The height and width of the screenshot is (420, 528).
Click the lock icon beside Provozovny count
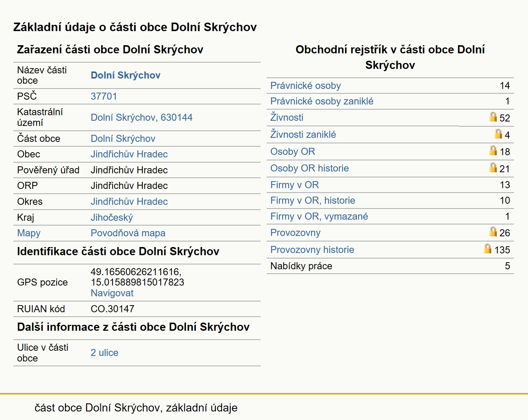493,232
